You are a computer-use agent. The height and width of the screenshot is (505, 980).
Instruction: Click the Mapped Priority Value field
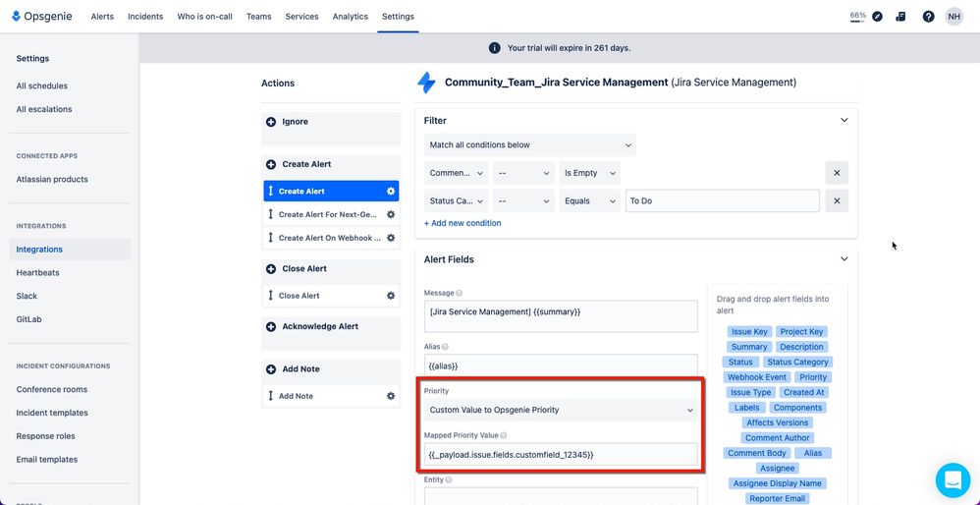coord(561,454)
